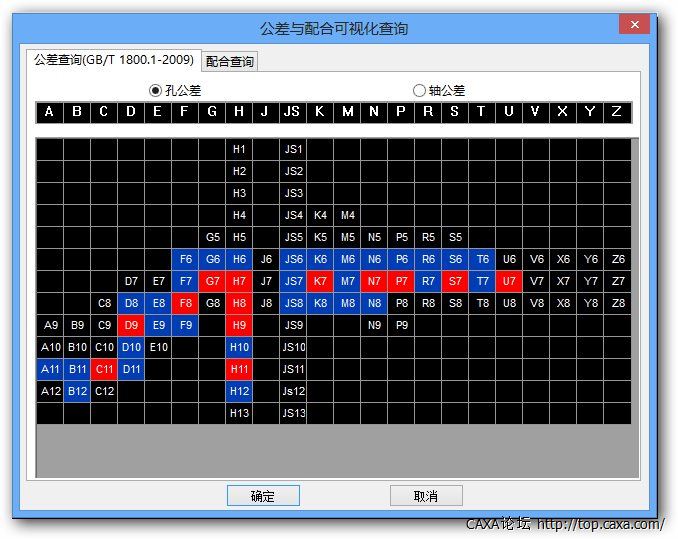Select the 轴公差 radio button

420,90
